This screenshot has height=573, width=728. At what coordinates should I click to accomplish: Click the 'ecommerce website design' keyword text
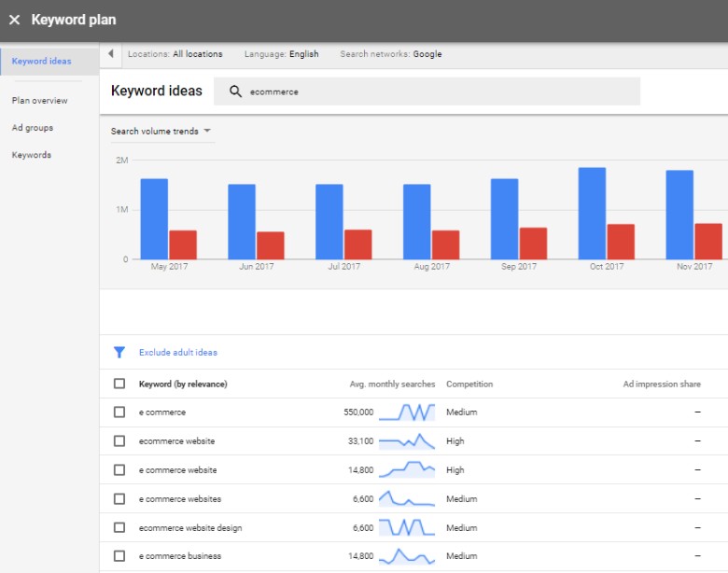tap(190, 528)
